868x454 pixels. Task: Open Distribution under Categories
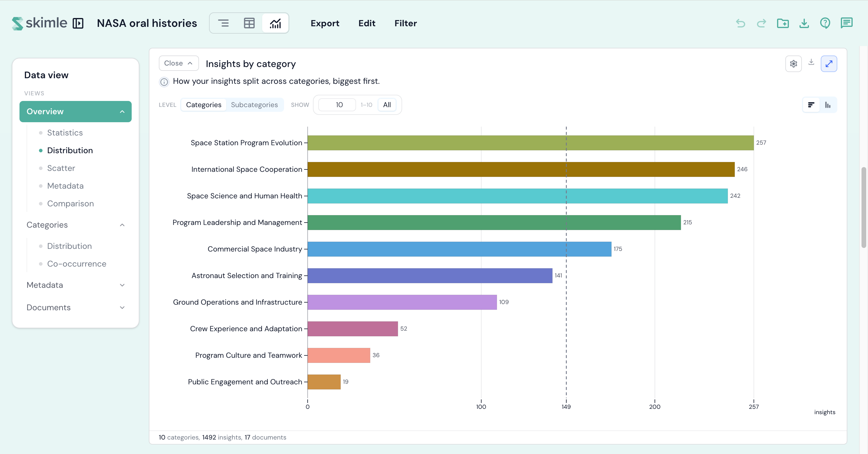pos(69,246)
